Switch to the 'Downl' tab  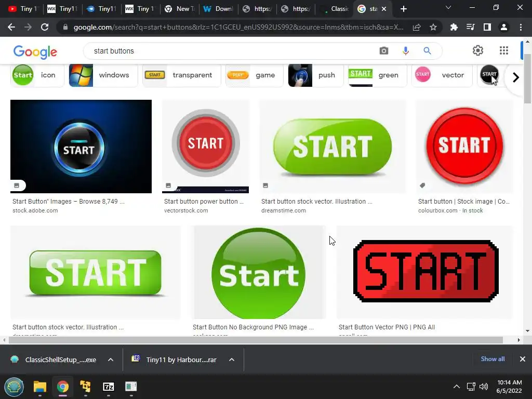218,9
